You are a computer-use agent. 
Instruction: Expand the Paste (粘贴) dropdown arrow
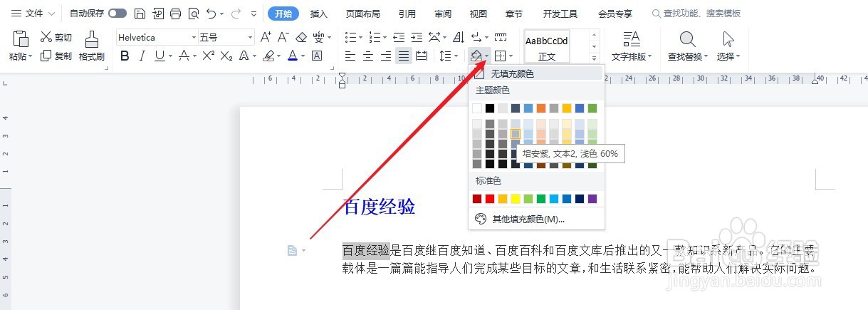pos(32,56)
